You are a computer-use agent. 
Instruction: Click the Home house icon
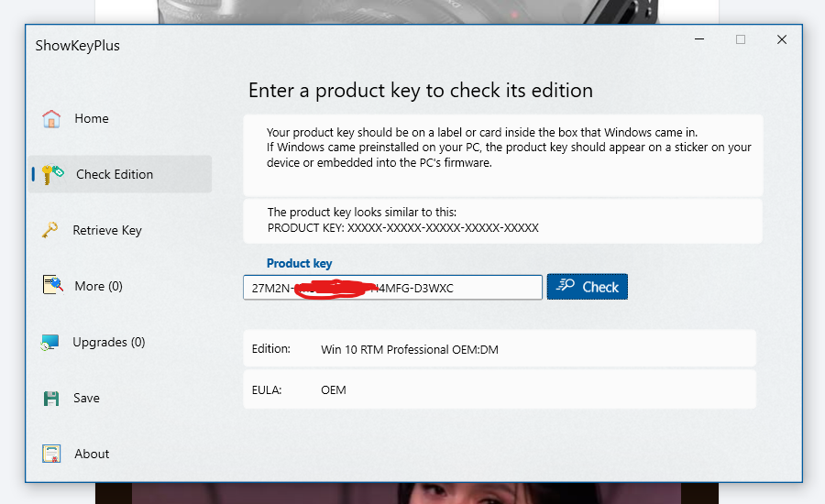(51, 118)
